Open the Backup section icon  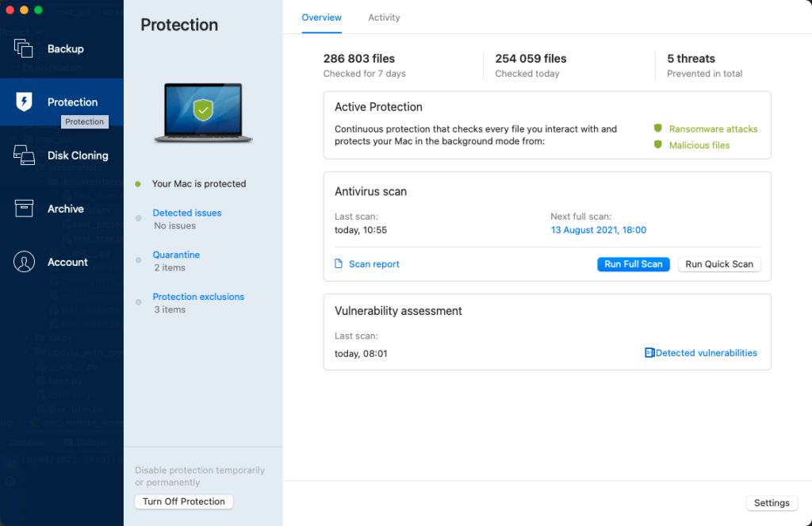pyautogui.click(x=24, y=48)
